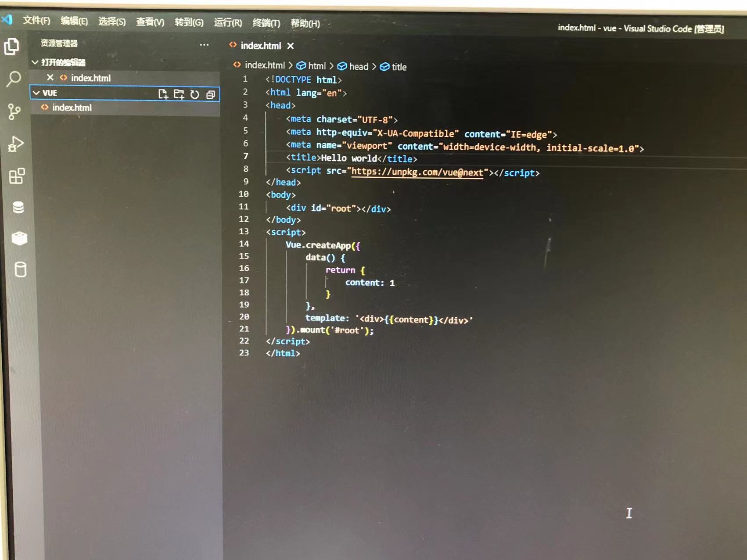Open explorer panel more actions menu
This screenshot has width=747, height=560.
[204, 45]
